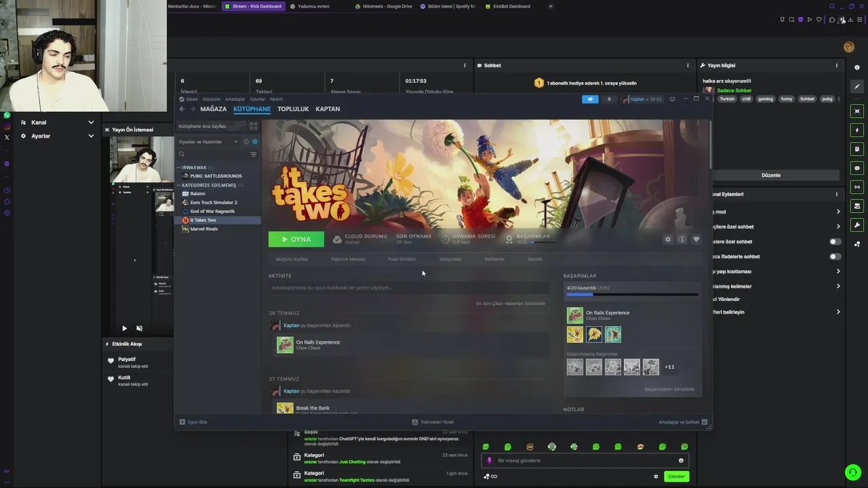This screenshot has width=868, height=488.
Task: Open Yardım menu in Steam
Action: pyautogui.click(x=276, y=99)
